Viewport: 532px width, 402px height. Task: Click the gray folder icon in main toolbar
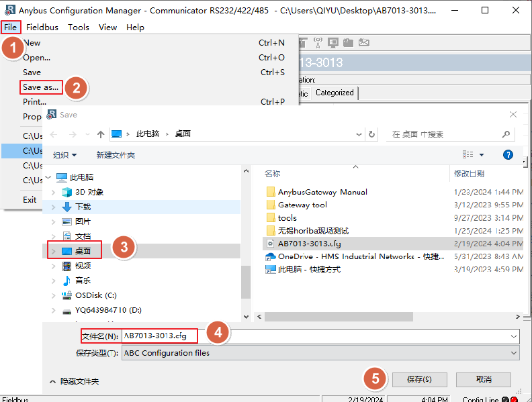coord(348,43)
